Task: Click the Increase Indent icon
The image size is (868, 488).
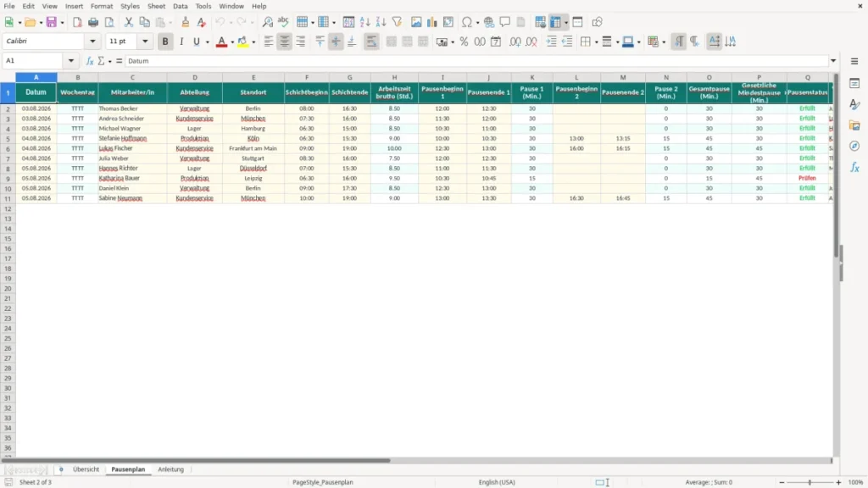Action: pyautogui.click(x=551, y=42)
